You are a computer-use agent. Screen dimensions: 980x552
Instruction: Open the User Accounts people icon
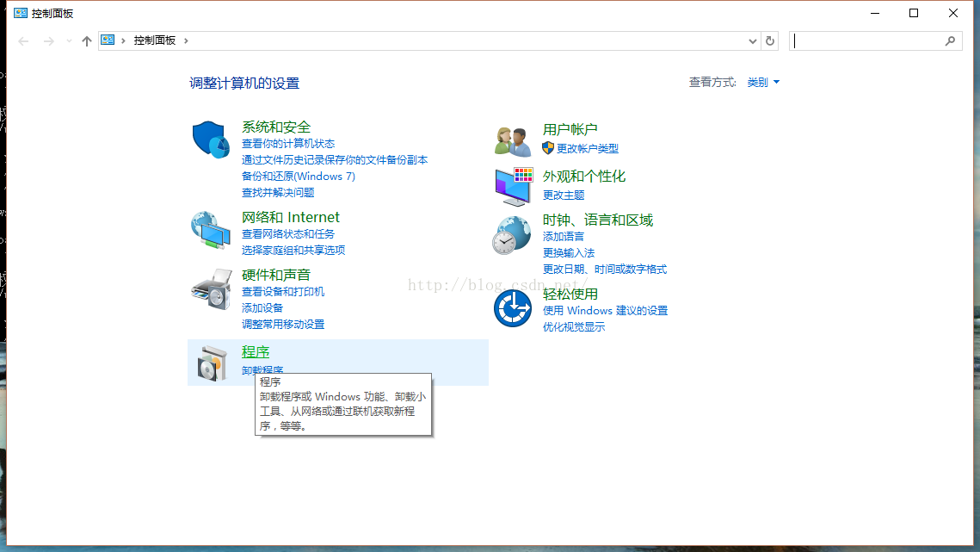point(513,140)
